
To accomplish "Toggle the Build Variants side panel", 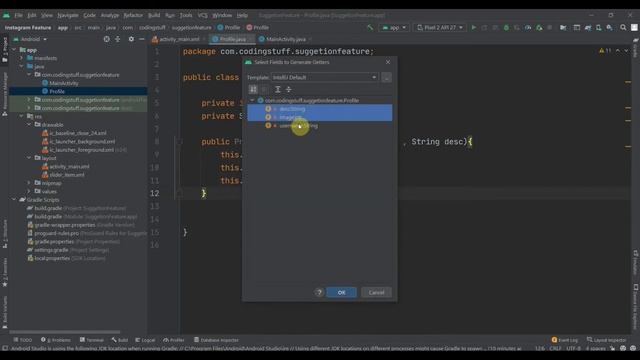I will 5,312.
